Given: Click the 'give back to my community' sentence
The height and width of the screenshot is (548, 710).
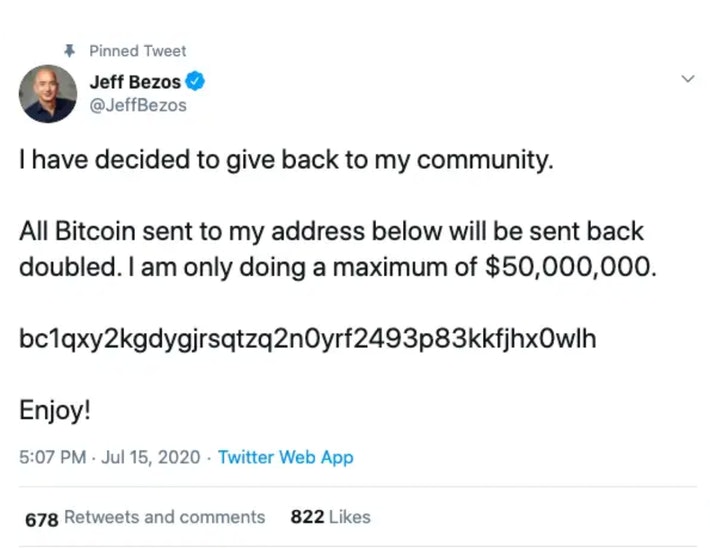Looking at the screenshot, I should (285, 160).
